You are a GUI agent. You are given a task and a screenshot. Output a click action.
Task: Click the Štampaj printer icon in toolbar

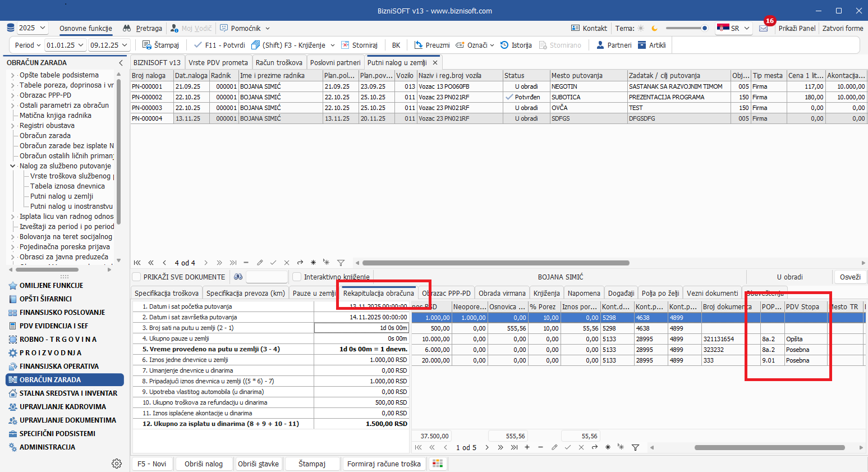[147, 45]
